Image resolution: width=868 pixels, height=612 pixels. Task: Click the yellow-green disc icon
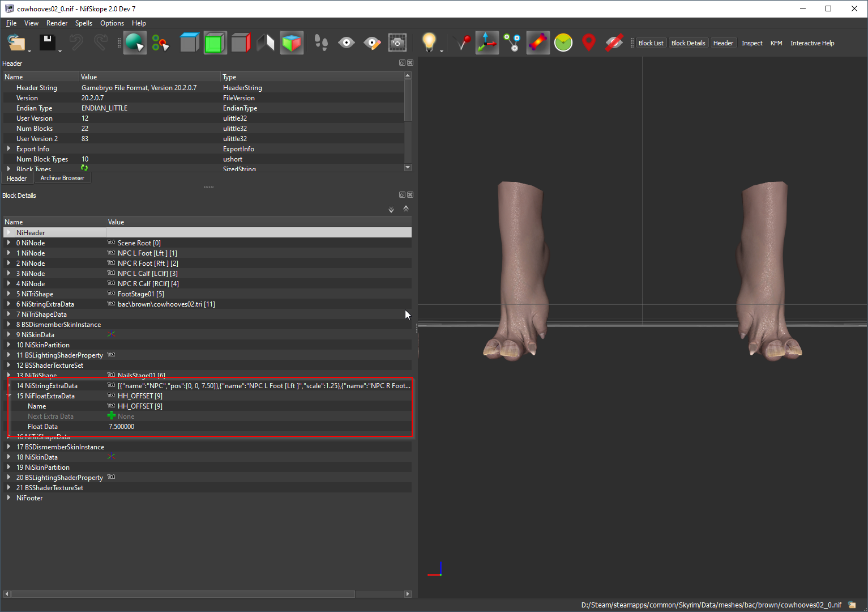tap(563, 43)
